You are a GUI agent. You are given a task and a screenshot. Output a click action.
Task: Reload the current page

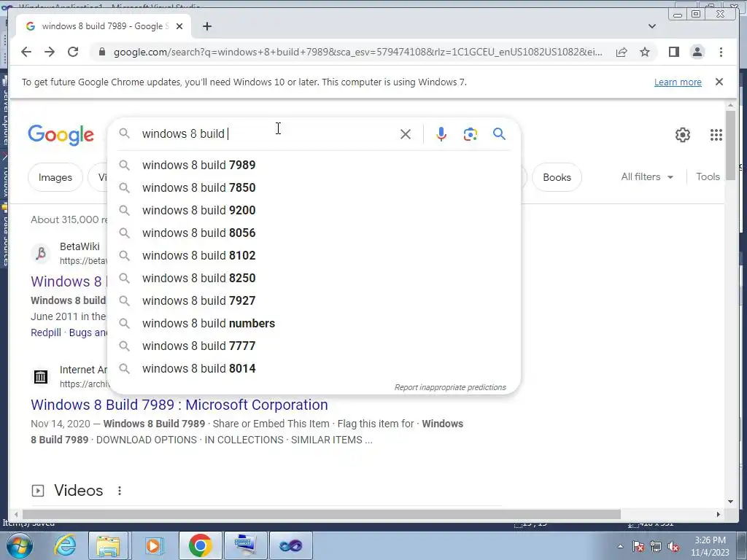[73, 52]
